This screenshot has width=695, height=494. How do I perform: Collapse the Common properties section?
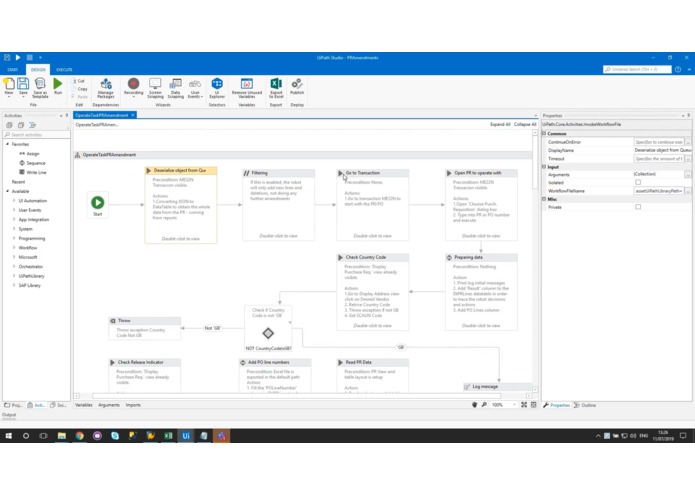click(x=544, y=133)
